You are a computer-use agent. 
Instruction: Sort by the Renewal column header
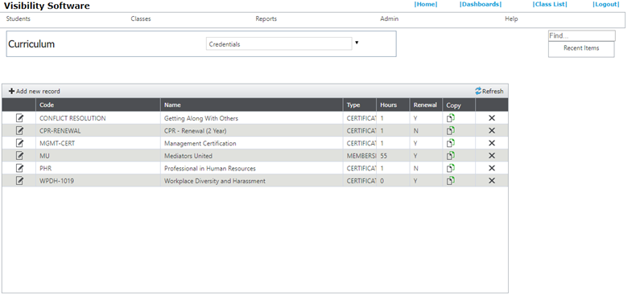pos(425,105)
